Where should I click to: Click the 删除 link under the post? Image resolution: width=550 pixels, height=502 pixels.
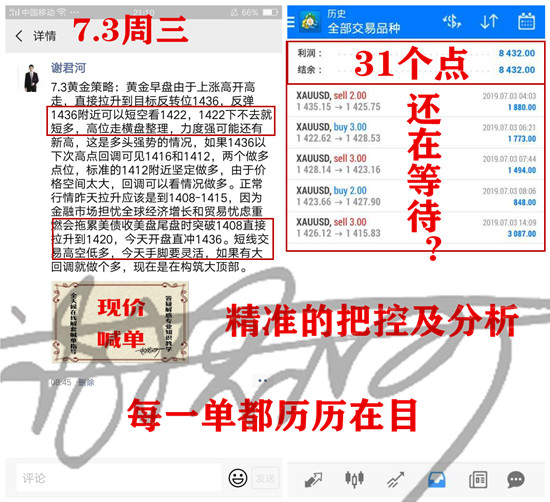pos(86,382)
